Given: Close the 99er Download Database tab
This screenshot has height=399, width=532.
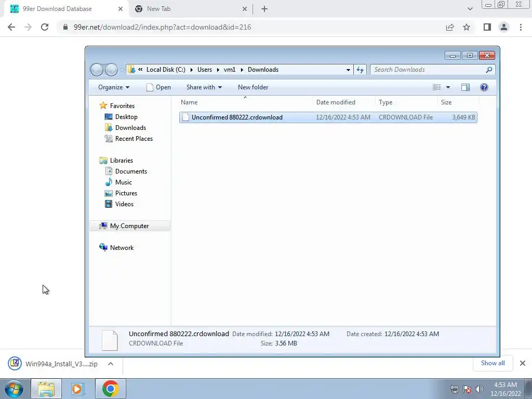Looking at the screenshot, I should [x=121, y=9].
